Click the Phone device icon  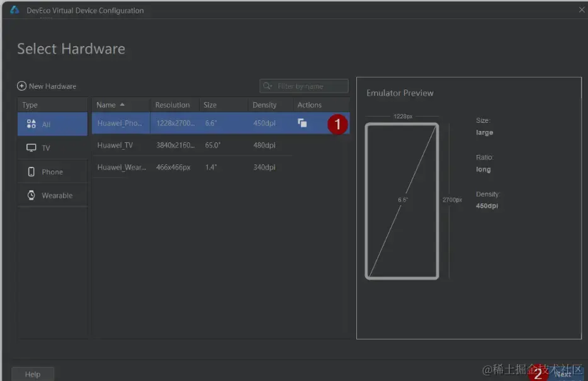click(x=31, y=172)
